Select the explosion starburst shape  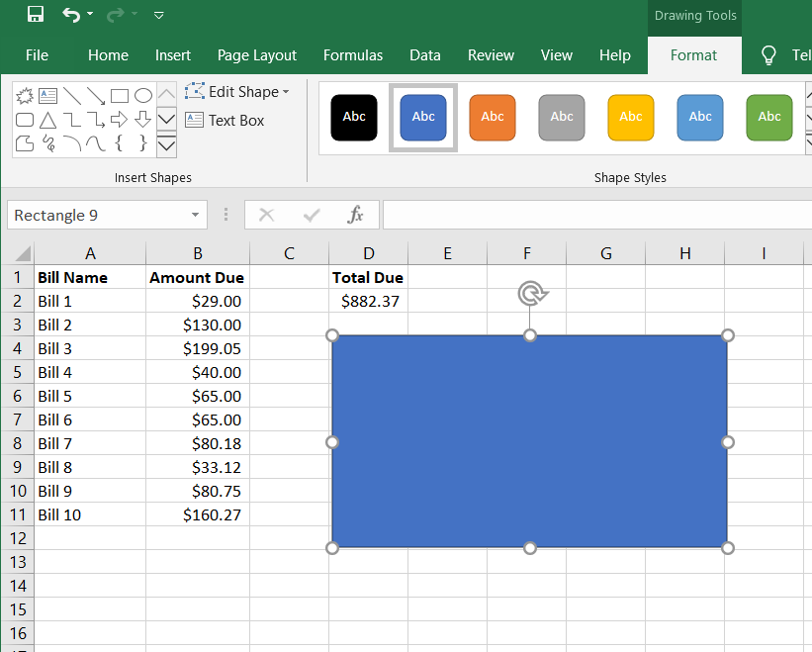25,96
